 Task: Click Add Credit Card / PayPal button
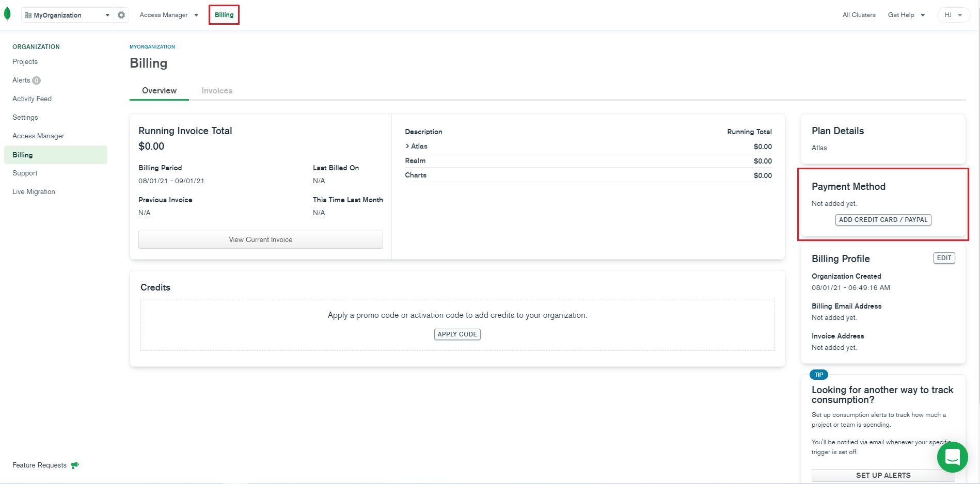click(883, 220)
